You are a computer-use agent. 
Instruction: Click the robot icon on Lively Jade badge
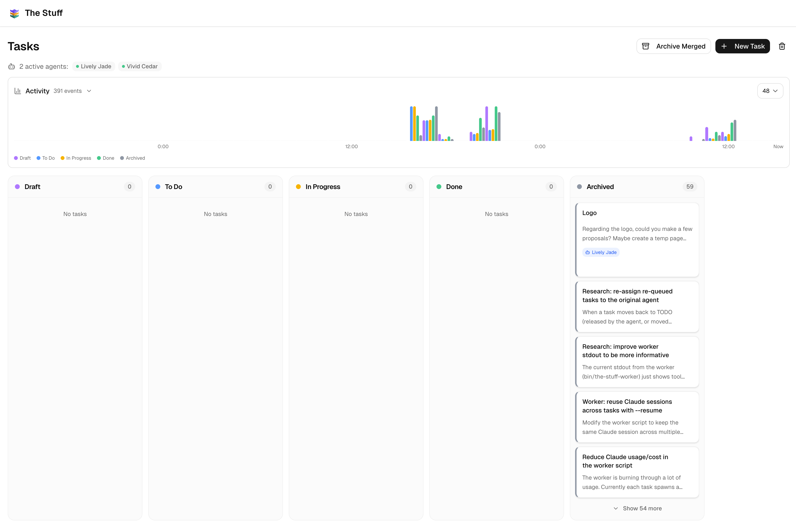(x=588, y=252)
